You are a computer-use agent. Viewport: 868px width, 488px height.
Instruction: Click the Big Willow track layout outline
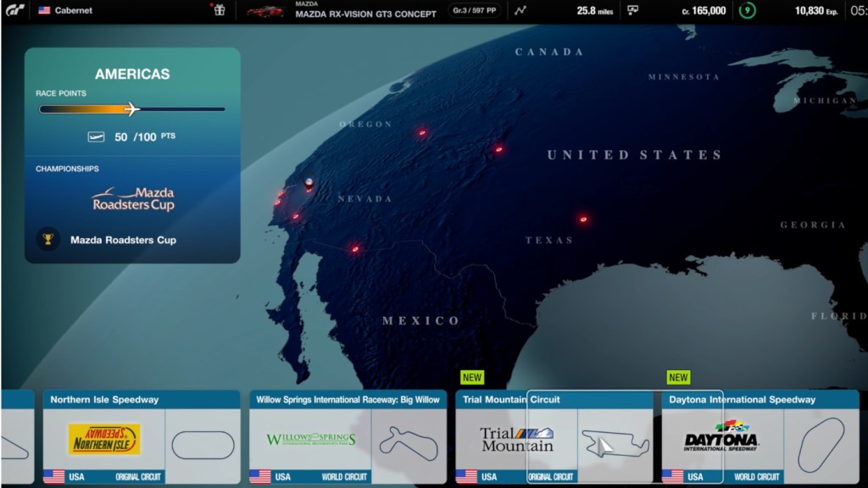(x=409, y=443)
